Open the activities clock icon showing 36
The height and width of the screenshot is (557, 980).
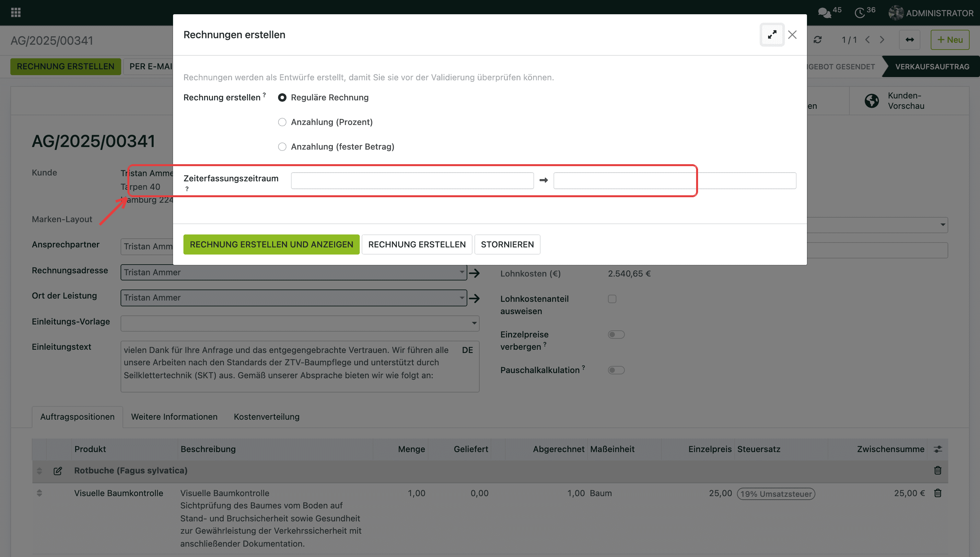tap(860, 13)
